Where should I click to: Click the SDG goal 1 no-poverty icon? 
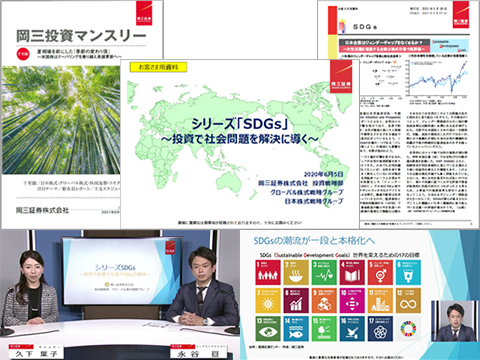click(268, 272)
